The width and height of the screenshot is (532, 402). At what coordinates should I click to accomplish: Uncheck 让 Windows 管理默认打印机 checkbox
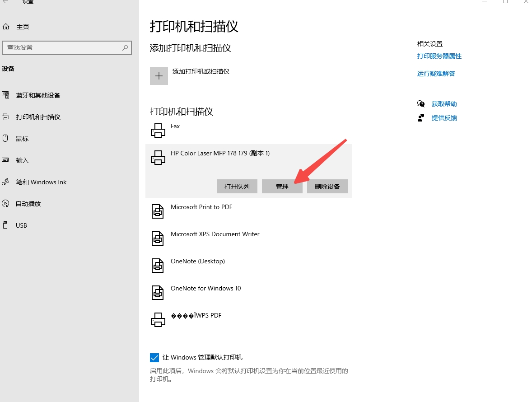pos(154,358)
